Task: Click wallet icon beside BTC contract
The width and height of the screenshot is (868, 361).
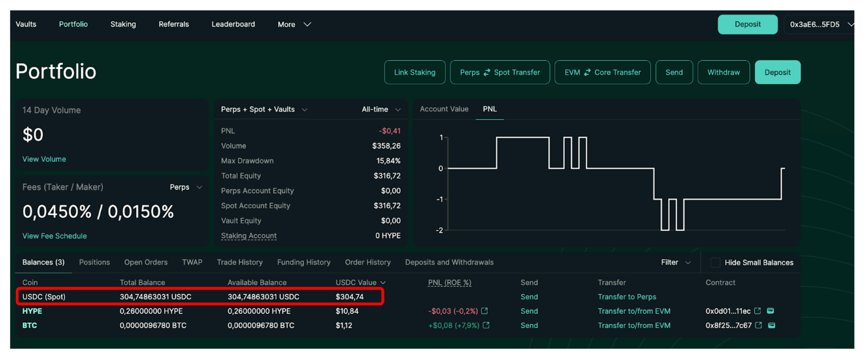Action: coord(772,325)
